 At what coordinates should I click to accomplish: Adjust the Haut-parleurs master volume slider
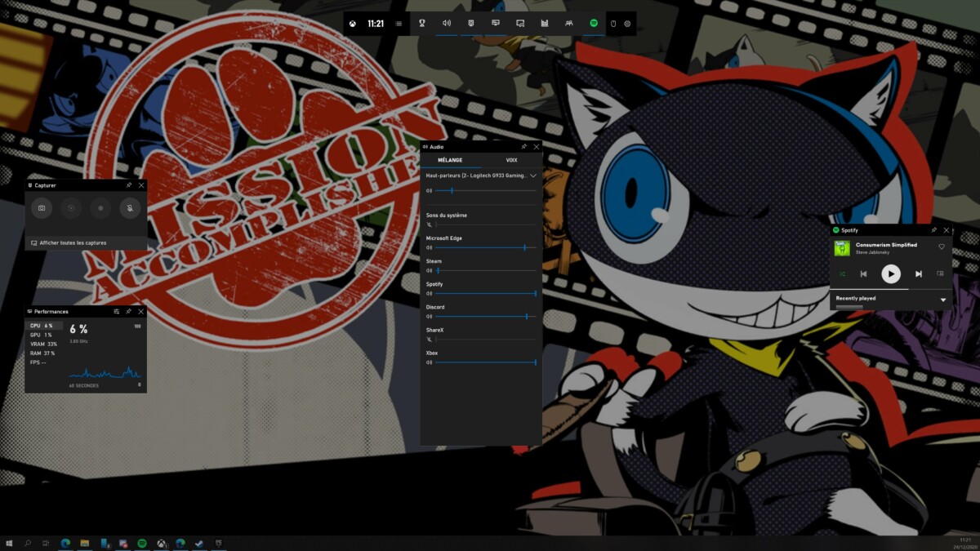pos(486,191)
